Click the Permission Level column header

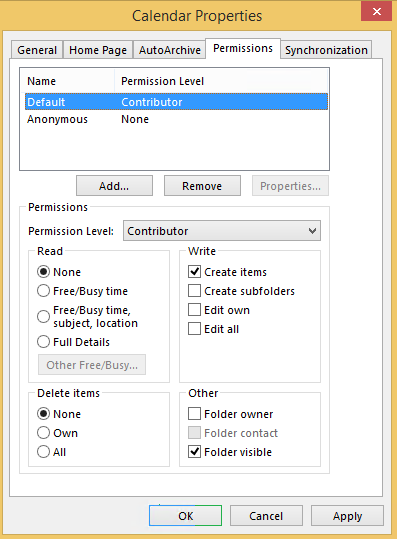tap(221, 81)
